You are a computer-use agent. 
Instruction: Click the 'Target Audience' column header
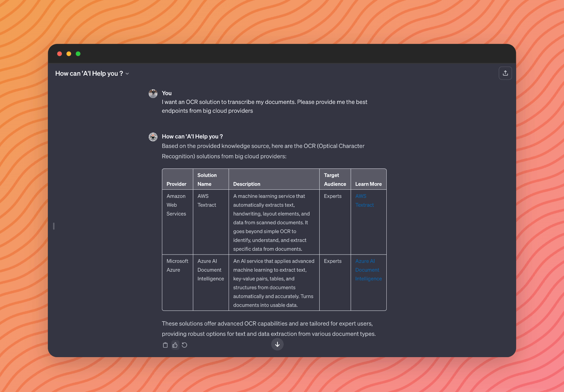click(335, 180)
